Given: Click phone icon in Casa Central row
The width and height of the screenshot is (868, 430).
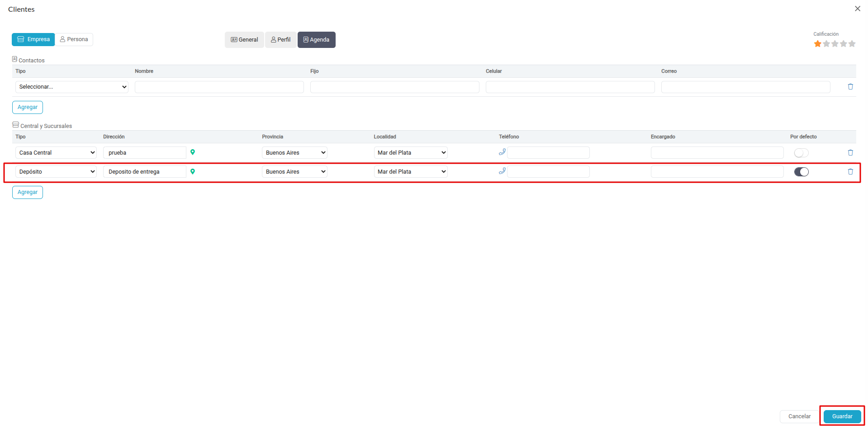Looking at the screenshot, I should click(502, 152).
